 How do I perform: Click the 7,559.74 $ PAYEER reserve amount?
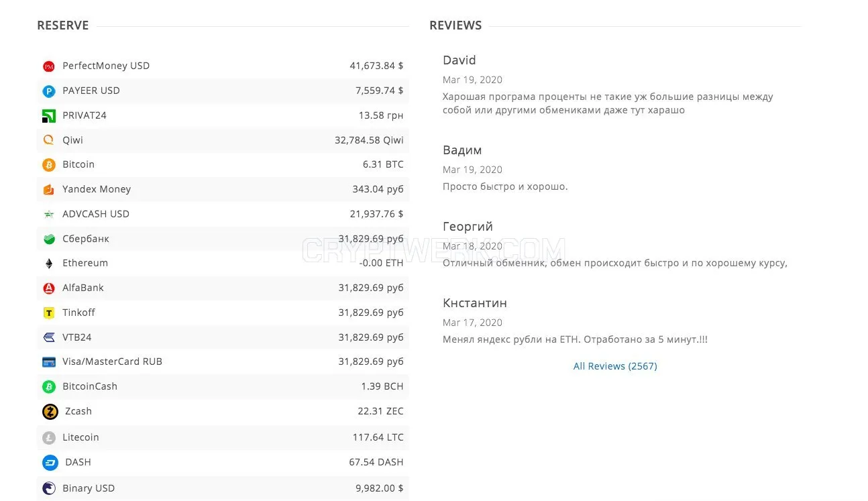click(380, 91)
